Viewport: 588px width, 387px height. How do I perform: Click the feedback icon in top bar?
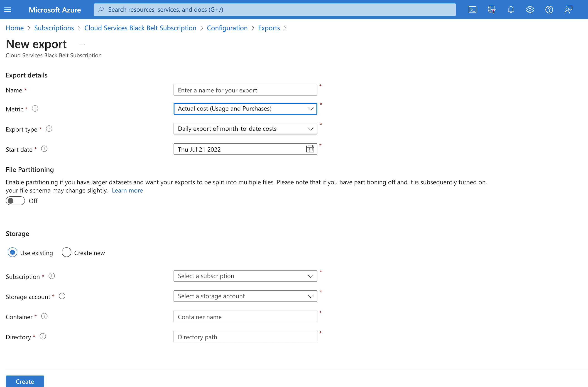click(x=568, y=10)
